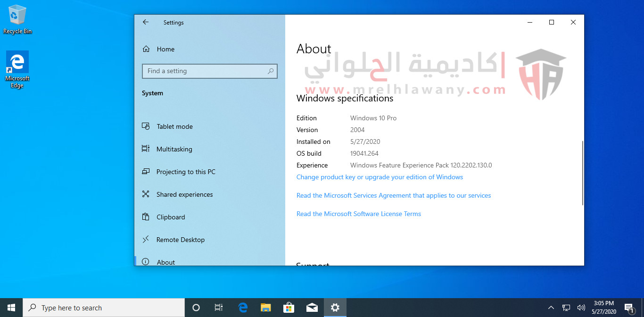Click the Edition label
Viewport: 644px width, 317px height.
[306, 118]
